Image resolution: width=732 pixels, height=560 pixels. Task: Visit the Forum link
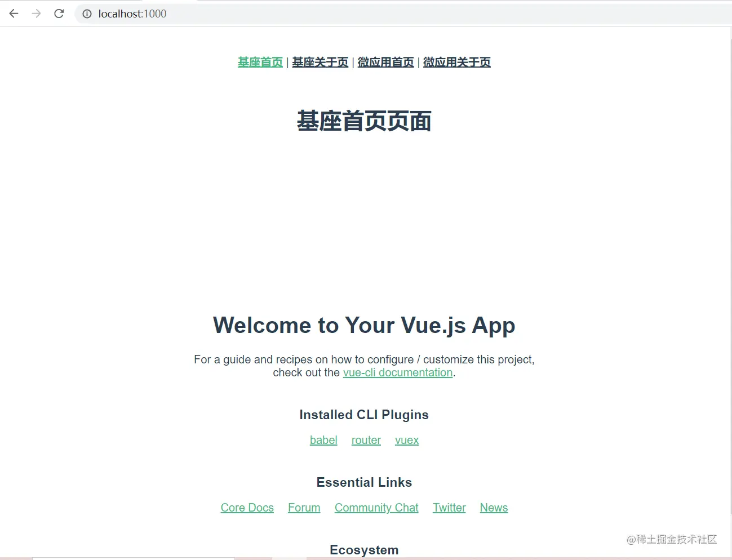click(x=304, y=508)
